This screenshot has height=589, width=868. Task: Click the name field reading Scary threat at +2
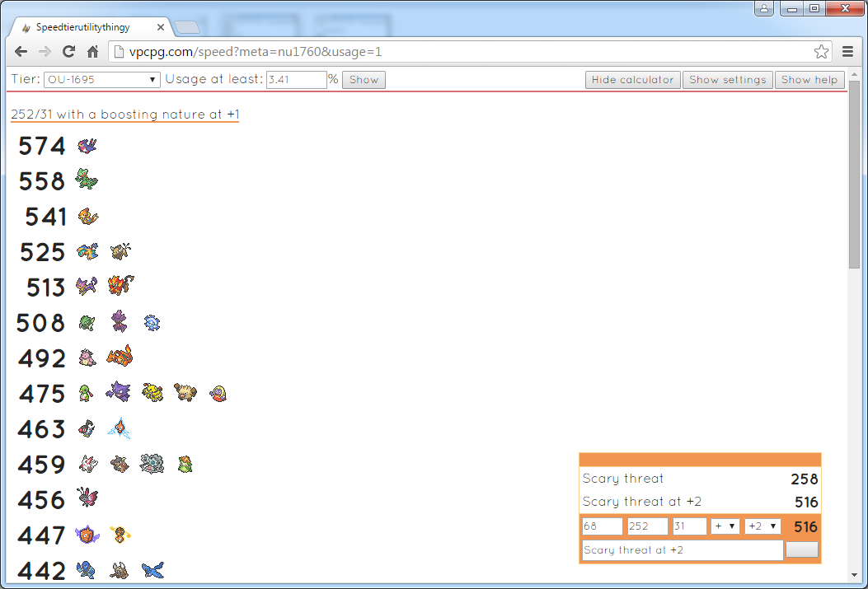coord(683,549)
